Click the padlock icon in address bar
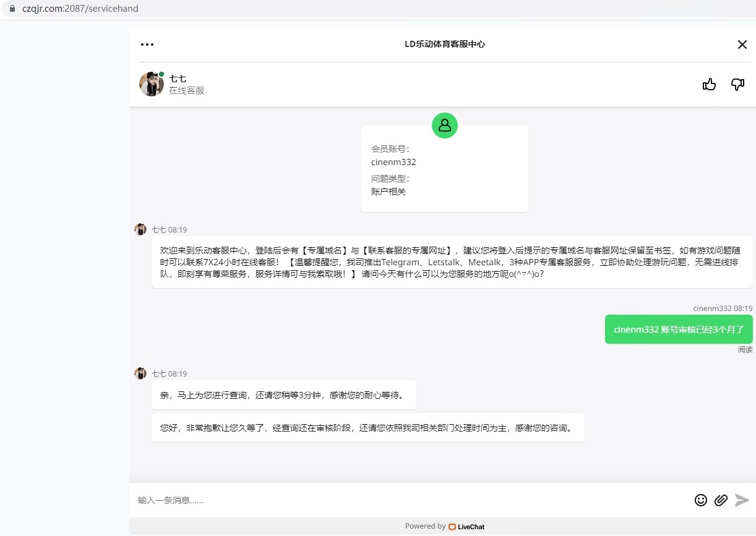 point(12,9)
